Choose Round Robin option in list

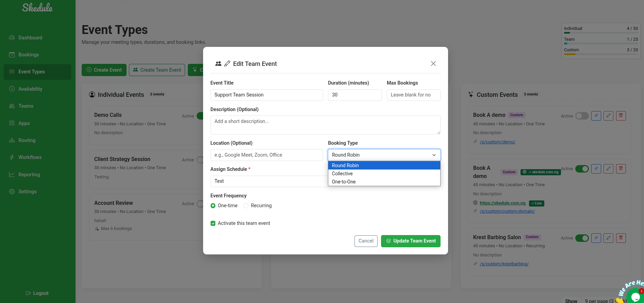pos(384,165)
